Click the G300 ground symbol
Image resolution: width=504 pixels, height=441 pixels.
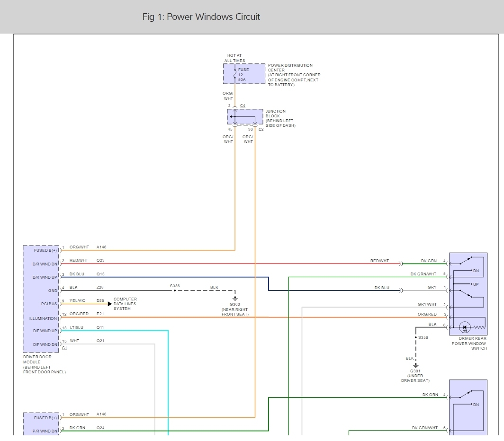tap(235, 299)
